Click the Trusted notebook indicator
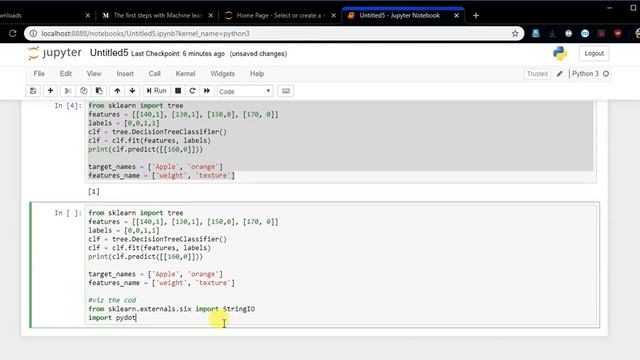Screen dimensions: 640x360 537,74
